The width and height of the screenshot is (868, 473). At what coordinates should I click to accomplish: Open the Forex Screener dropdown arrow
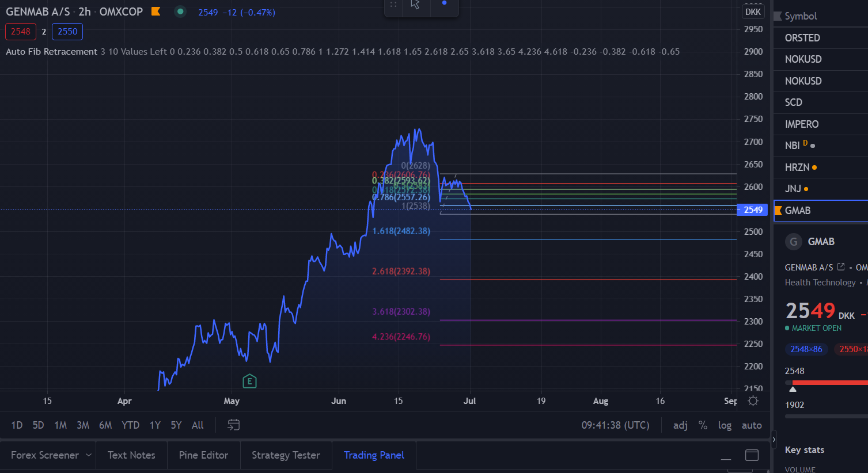click(89, 455)
